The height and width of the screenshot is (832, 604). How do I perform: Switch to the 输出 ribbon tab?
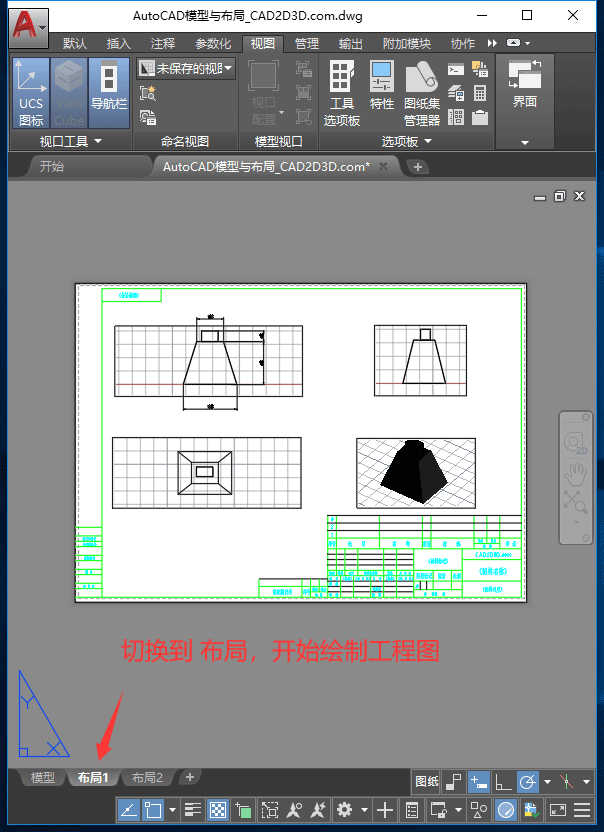(350, 44)
